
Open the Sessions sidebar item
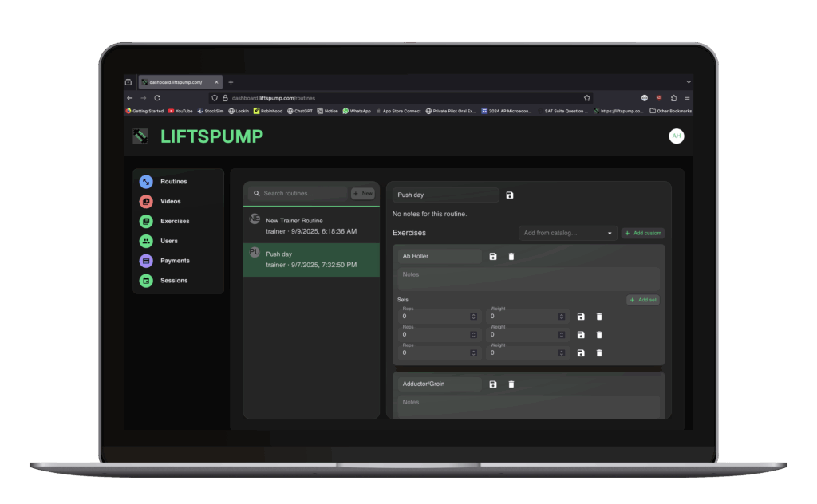tap(173, 281)
